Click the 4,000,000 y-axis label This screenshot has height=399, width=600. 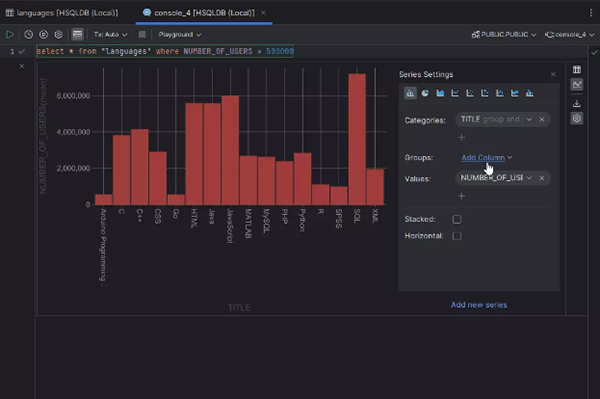pyautogui.click(x=73, y=132)
